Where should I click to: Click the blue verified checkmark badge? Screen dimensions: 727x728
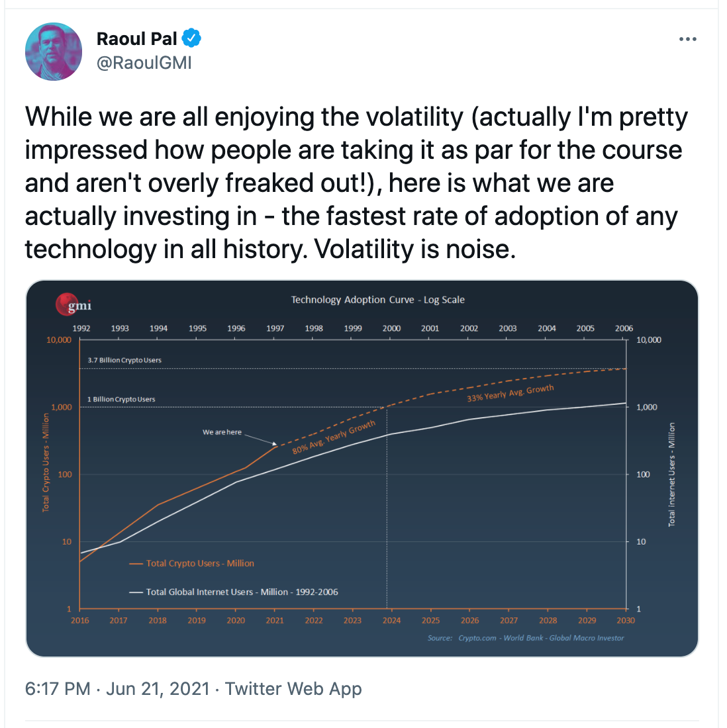pyautogui.click(x=191, y=38)
